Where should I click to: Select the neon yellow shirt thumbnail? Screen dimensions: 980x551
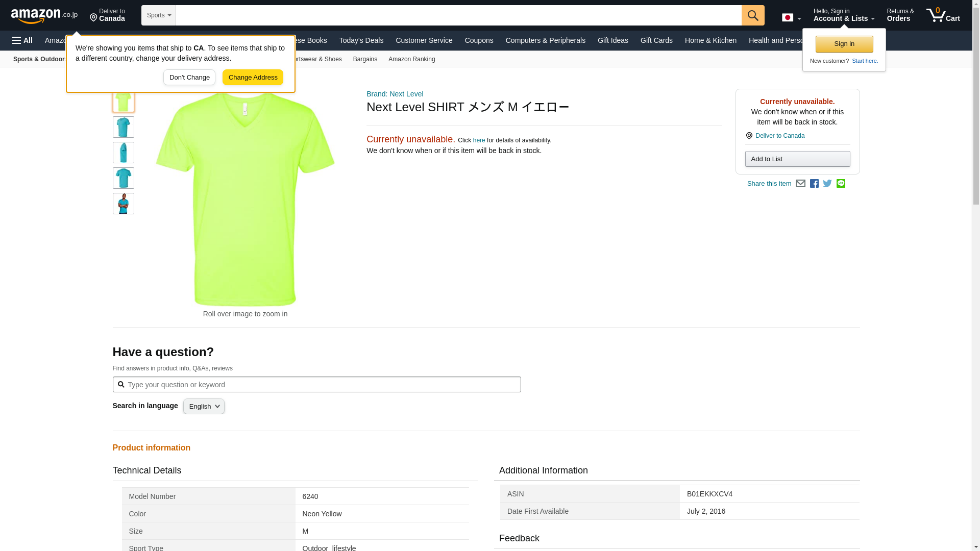click(123, 102)
